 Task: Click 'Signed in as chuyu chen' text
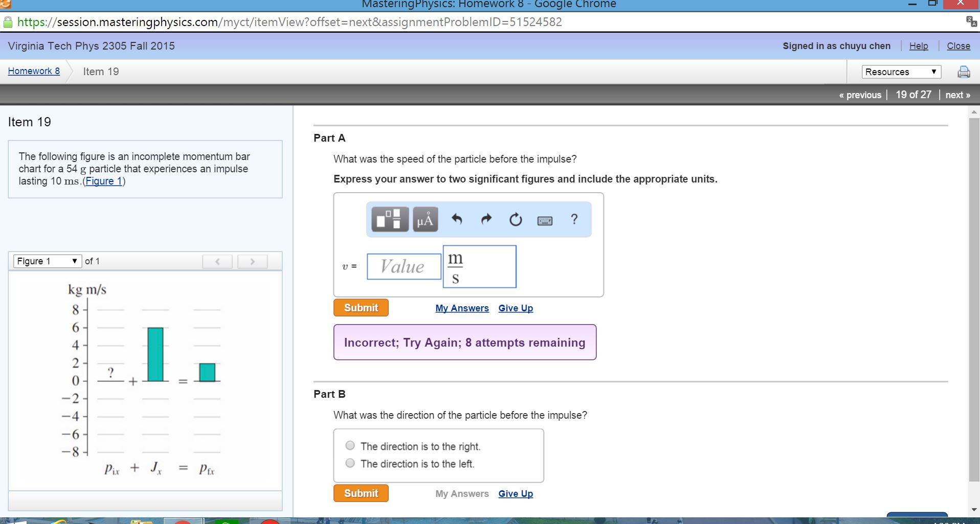coord(836,46)
